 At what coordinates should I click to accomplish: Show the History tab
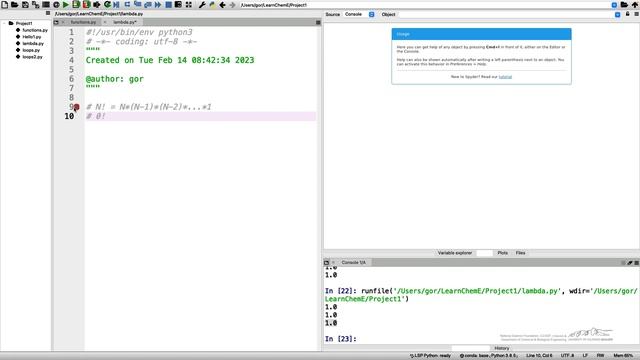502,348
